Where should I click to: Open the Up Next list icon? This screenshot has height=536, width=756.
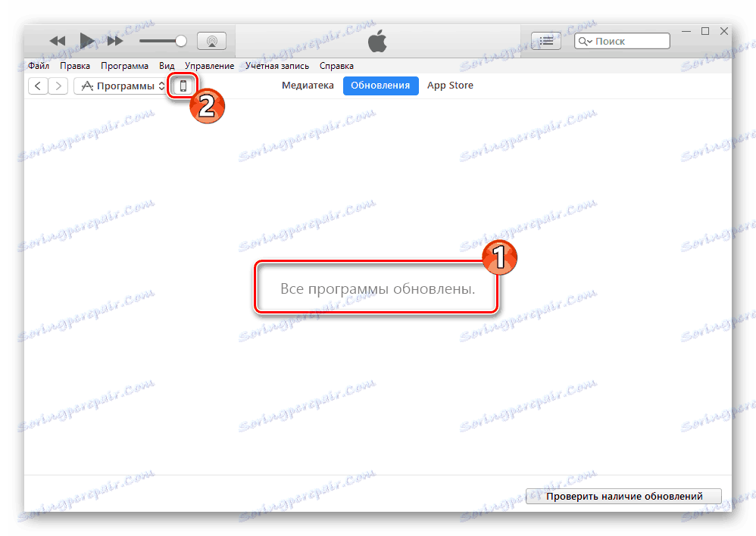545,41
